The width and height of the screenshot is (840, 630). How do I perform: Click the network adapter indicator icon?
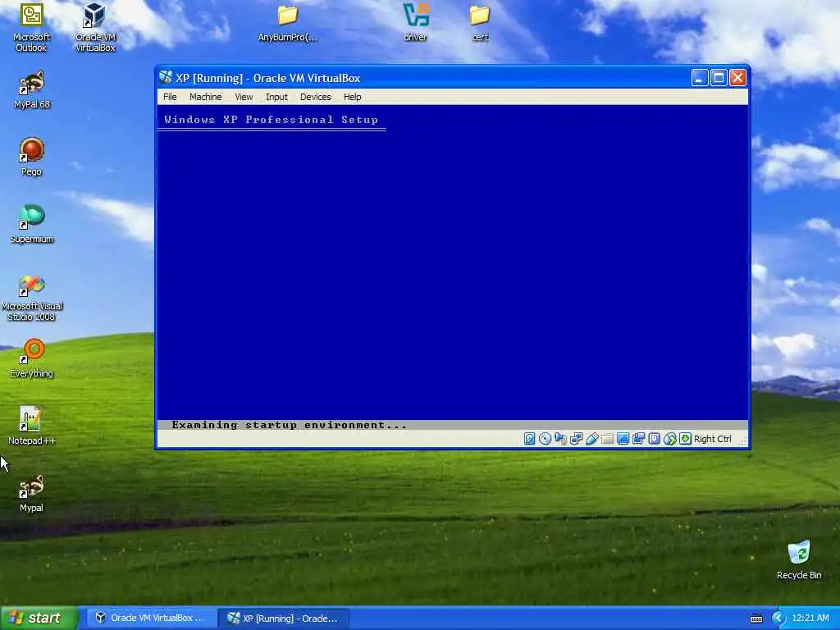[x=576, y=439]
